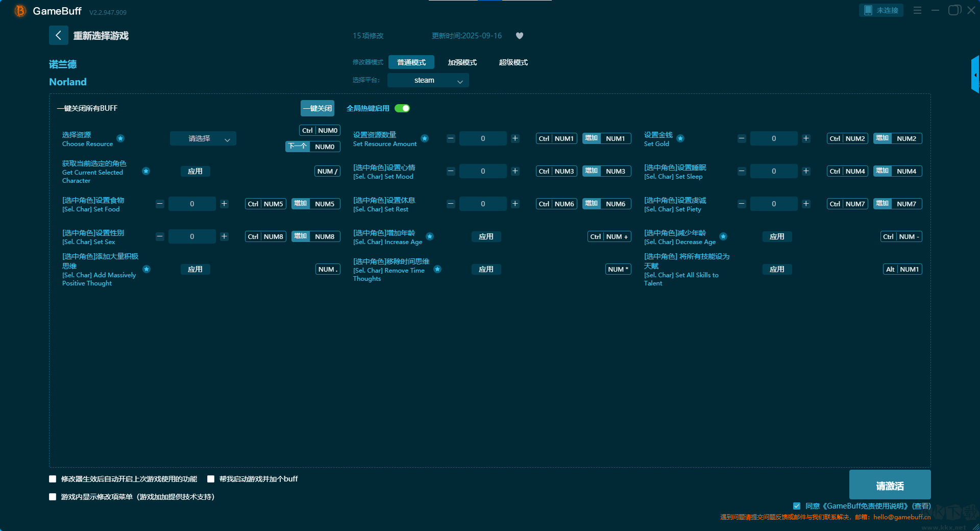
Task: Apply Increase Age for selected character
Action: click(x=486, y=236)
